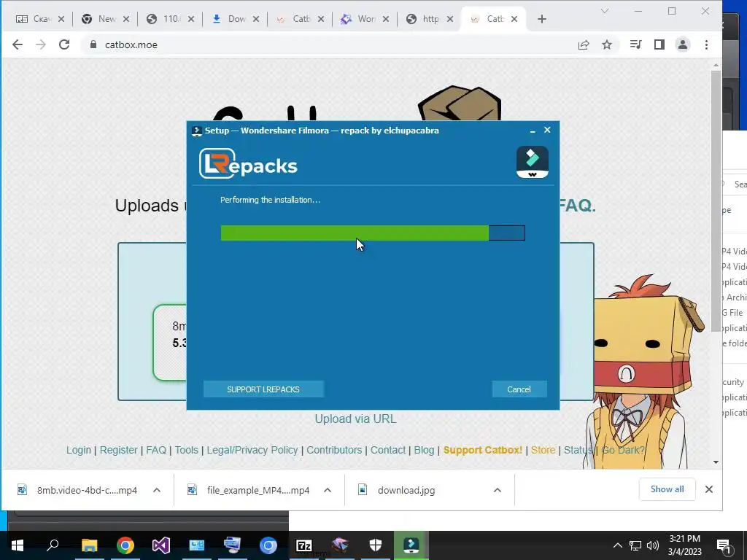Click the Filmora icon in the installer header

(532, 163)
